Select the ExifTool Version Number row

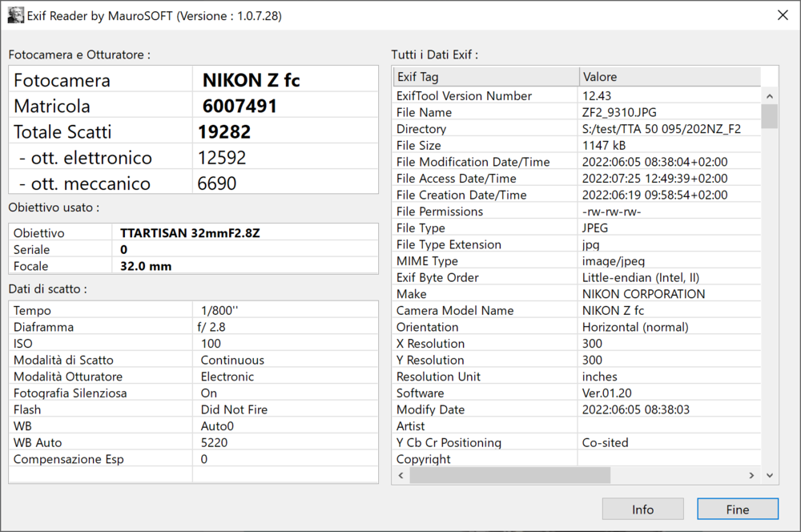(x=576, y=95)
